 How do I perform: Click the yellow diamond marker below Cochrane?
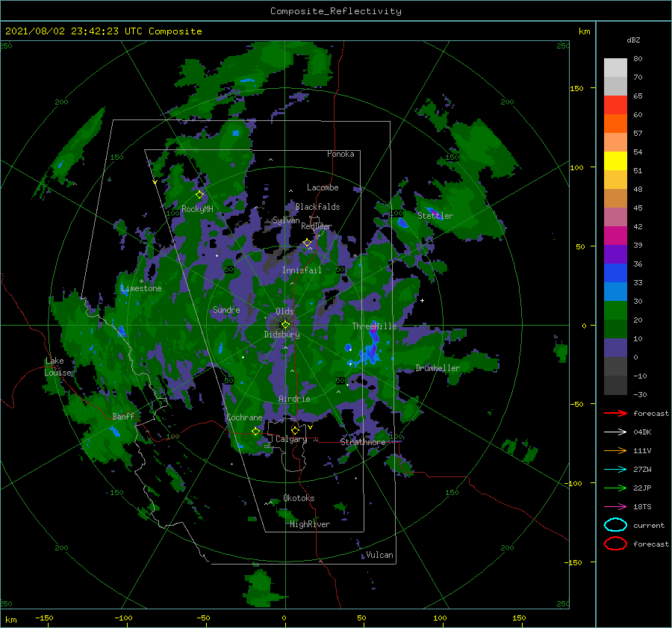pyautogui.click(x=255, y=432)
